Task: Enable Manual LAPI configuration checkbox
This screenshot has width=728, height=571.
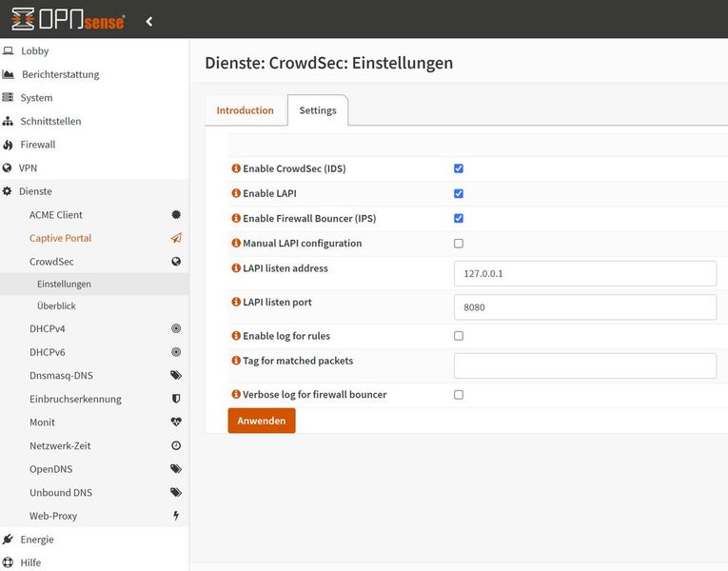Action: pyautogui.click(x=459, y=244)
